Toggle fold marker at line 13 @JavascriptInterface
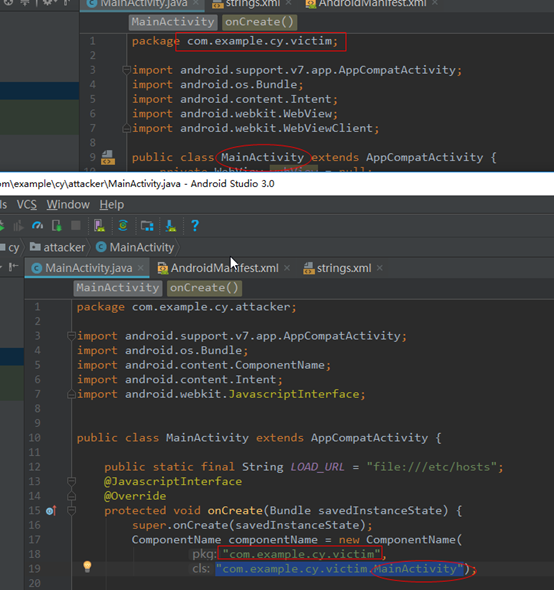 (71, 481)
